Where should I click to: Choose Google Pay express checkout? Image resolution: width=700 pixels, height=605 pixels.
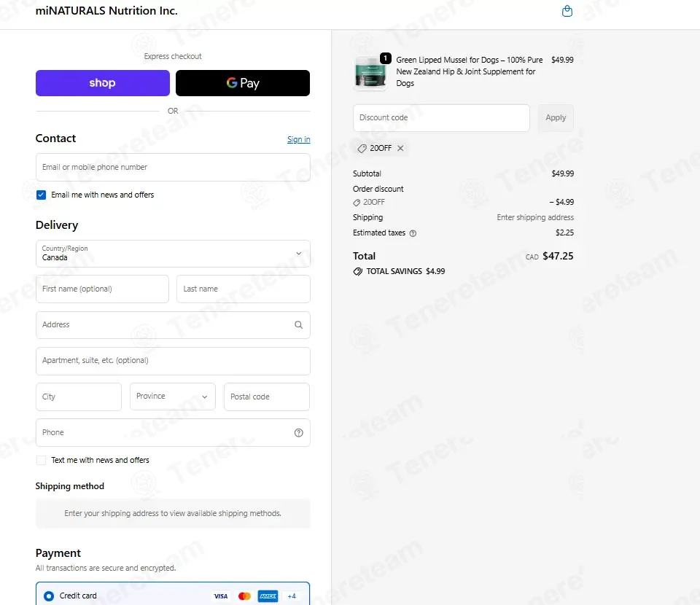[x=242, y=83]
